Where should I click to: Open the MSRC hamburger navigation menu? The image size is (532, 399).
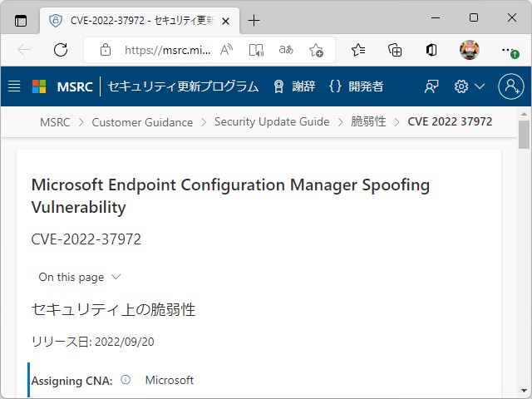click(14, 86)
